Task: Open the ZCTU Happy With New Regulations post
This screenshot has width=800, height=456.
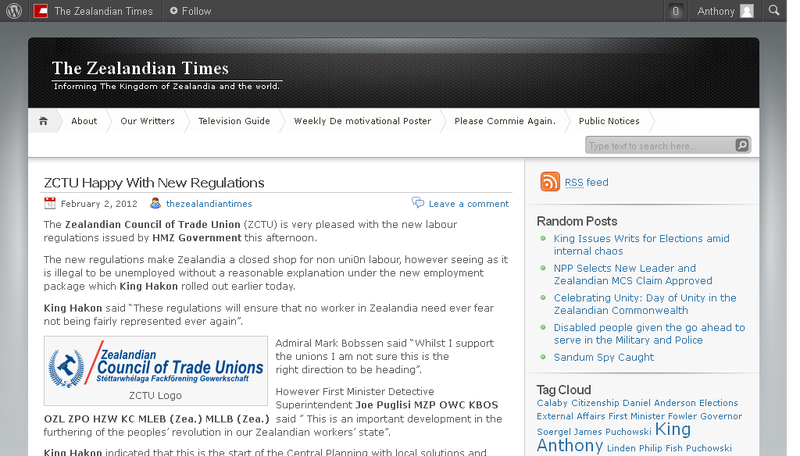Action: [x=154, y=183]
